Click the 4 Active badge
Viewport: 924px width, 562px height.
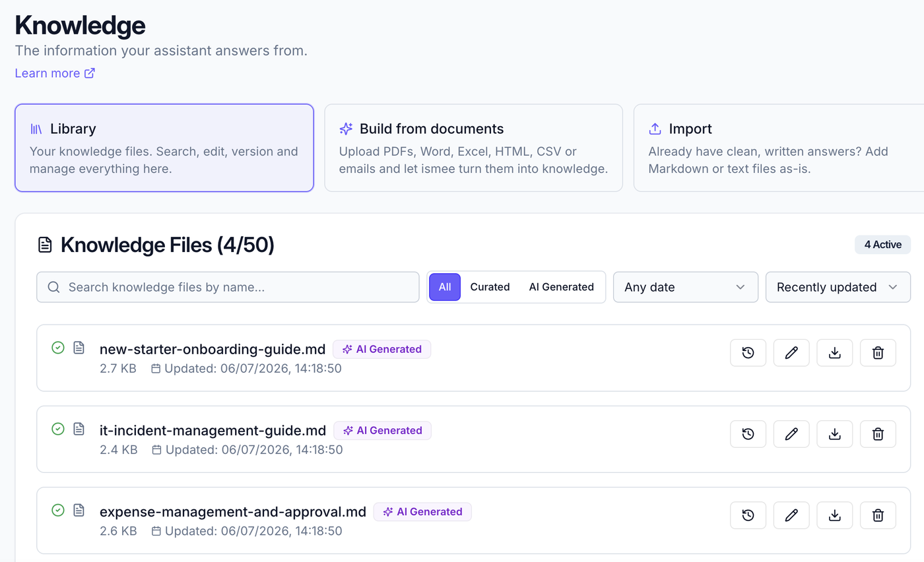tap(883, 244)
